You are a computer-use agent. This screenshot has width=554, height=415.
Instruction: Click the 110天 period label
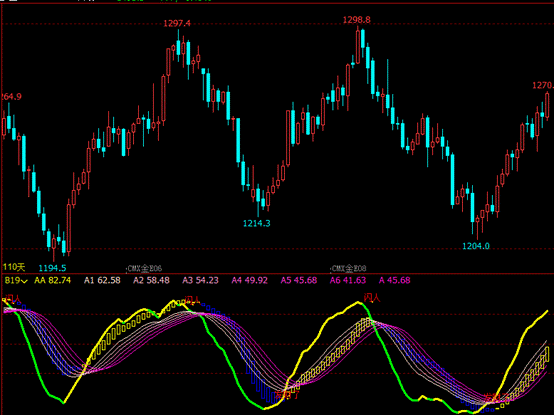(x=14, y=267)
